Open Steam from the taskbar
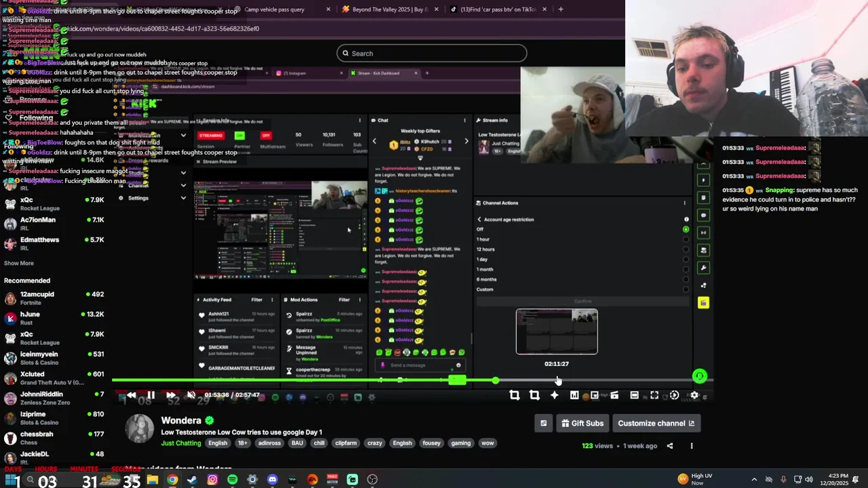Viewport: 868px width, 488px height. pyautogui.click(x=193, y=480)
